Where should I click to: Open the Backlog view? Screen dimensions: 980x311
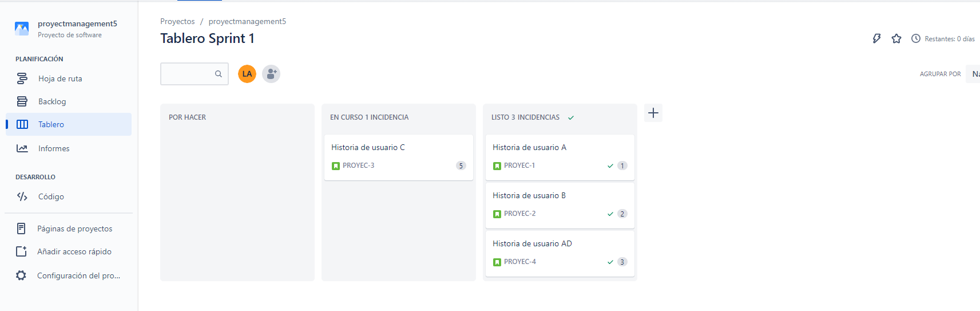tap(52, 101)
